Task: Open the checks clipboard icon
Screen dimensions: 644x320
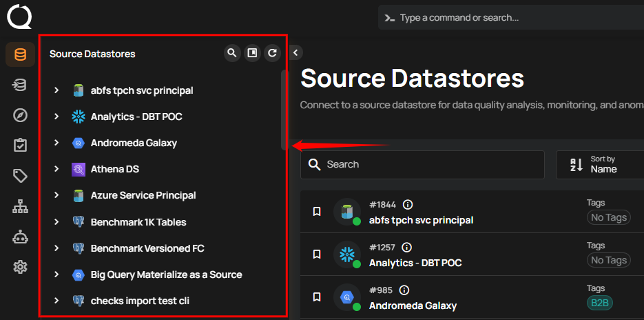Action: click(x=20, y=146)
